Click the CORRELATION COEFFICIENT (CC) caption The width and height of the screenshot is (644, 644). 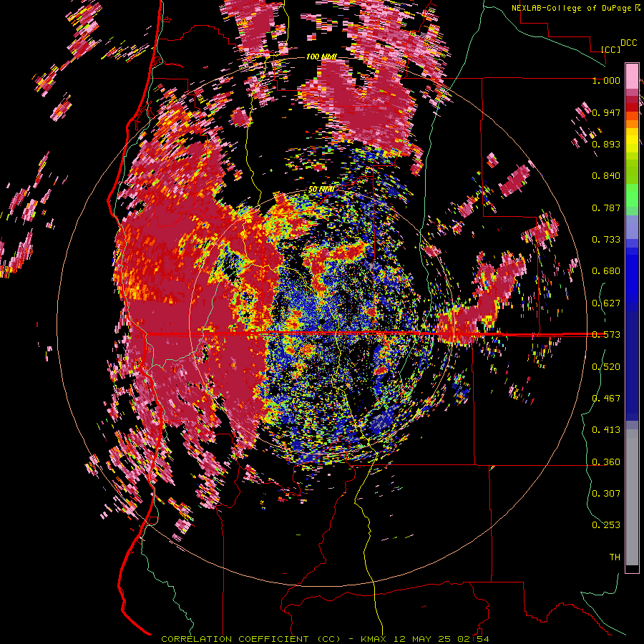click(250, 639)
